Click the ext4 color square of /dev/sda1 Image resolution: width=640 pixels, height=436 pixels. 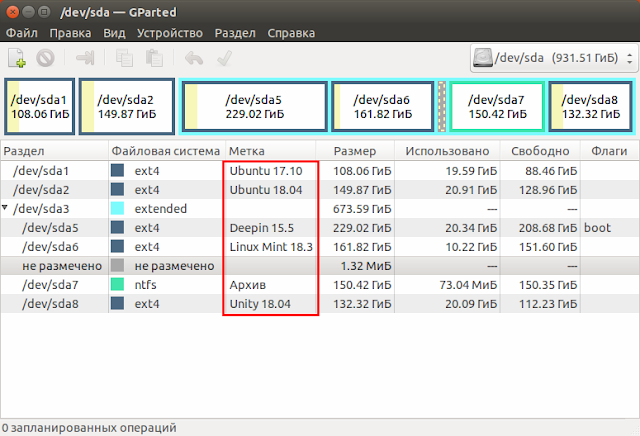pos(117,171)
